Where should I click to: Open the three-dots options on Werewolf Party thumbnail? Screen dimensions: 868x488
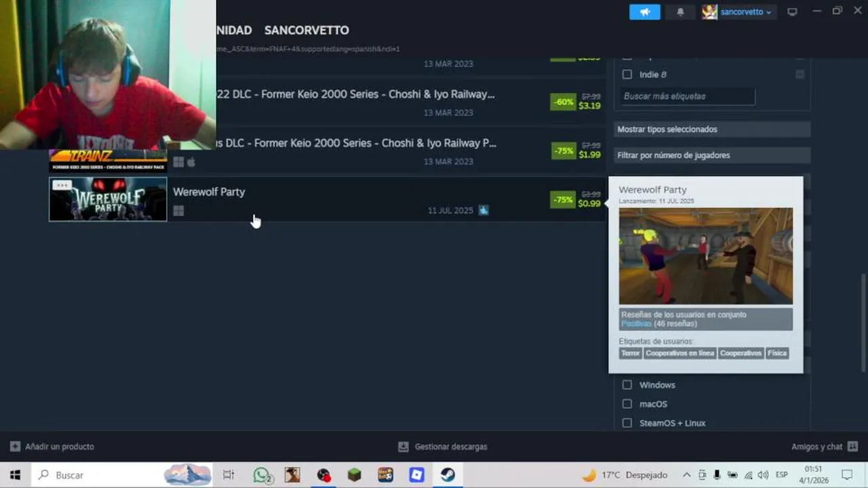click(x=62, y=185)
